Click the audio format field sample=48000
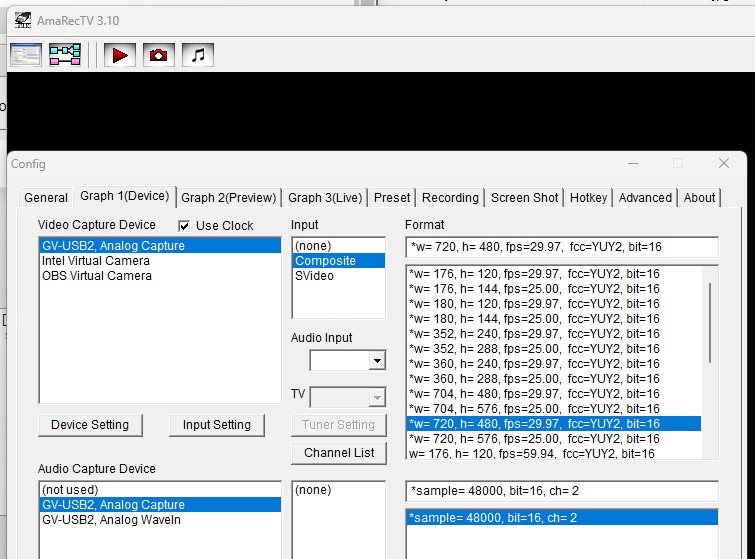This screenshot has height=559, width=755. click(x=562, y=491)
